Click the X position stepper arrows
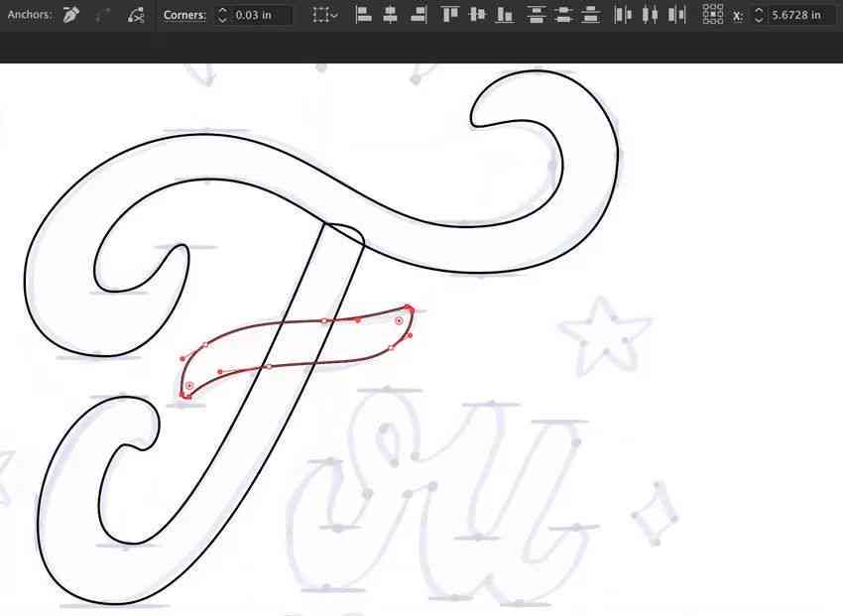Image resolution: width=843 pixels, height=616 pixels. 759,15
